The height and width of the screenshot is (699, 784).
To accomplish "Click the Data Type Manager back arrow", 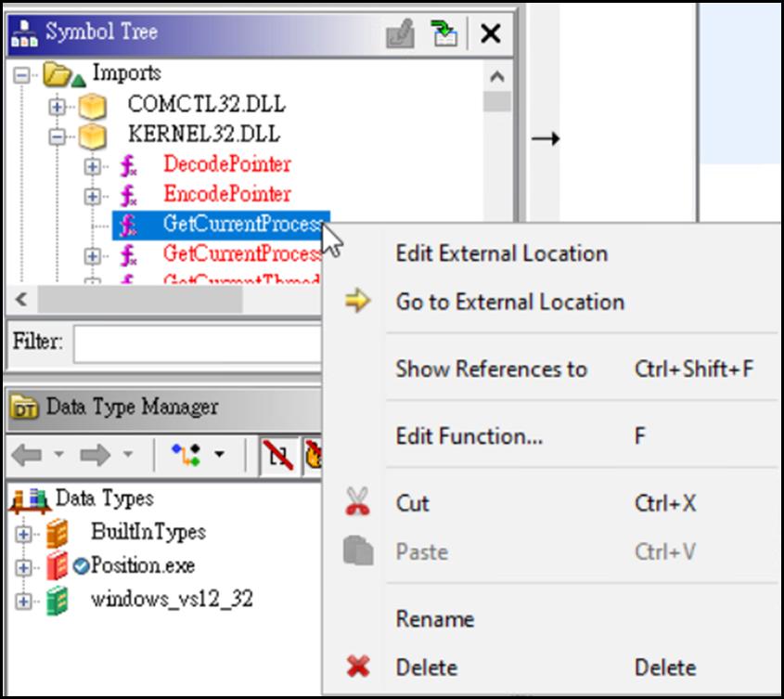I will point(27,454).
